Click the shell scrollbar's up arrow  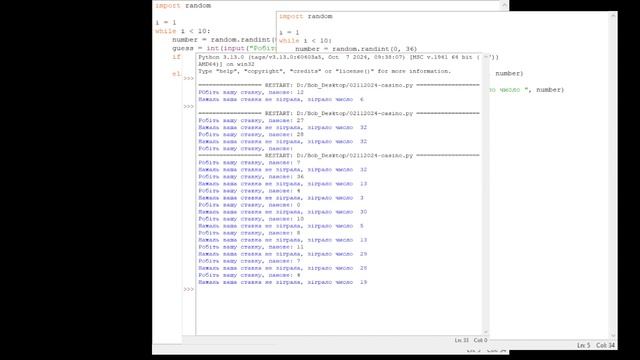click(486, 57)
